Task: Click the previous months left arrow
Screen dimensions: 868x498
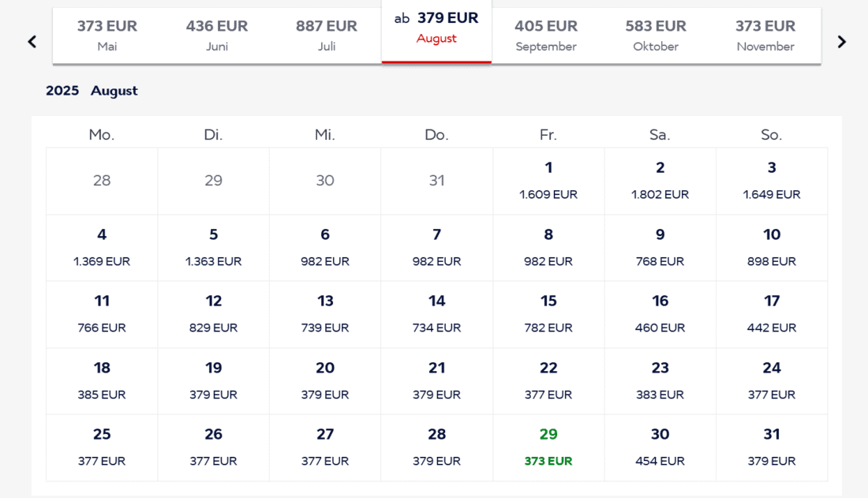Action: [32, 42]
